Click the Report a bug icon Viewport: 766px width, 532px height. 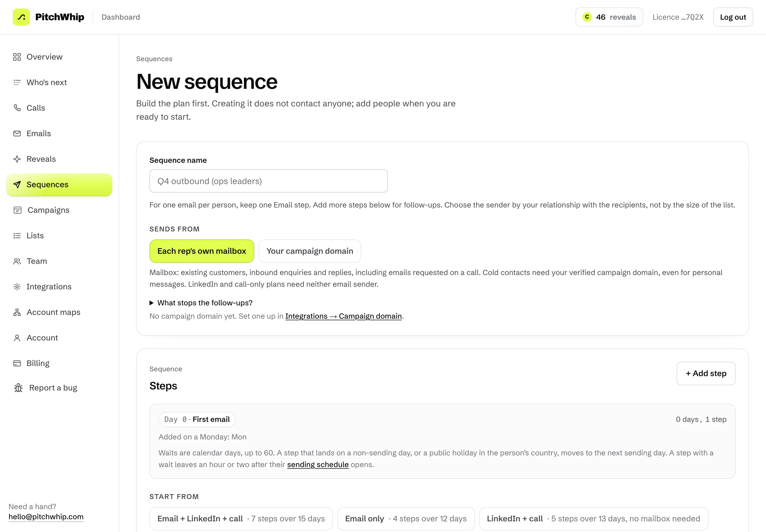(x=18, y=388)
